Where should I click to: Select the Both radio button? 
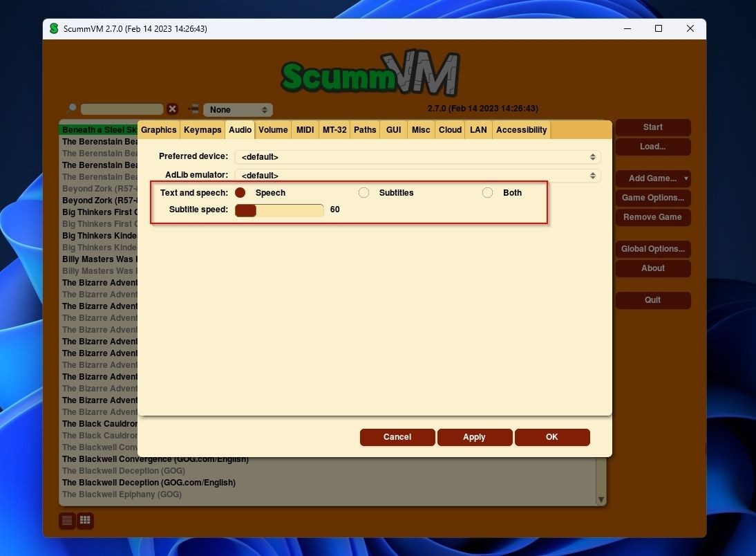(x=487, y=192)
